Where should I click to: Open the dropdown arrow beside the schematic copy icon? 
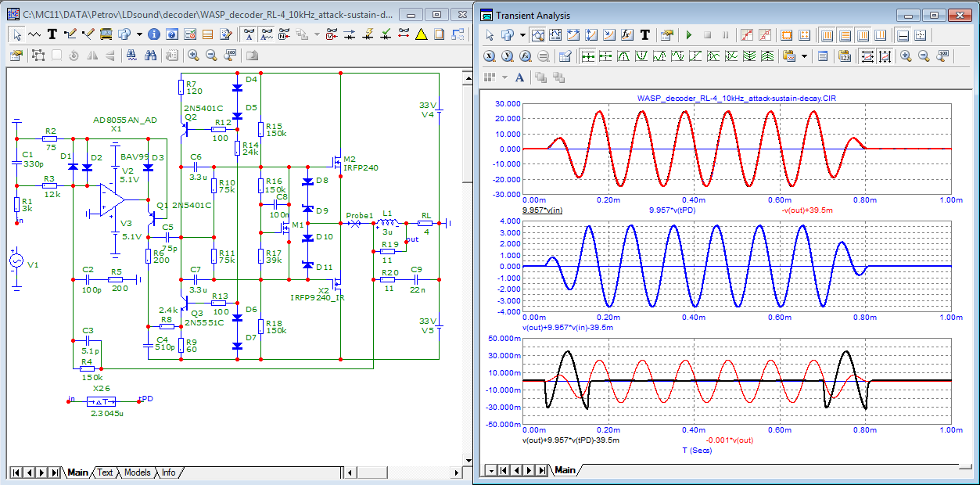pyautogui.click(x=139, y=34)
